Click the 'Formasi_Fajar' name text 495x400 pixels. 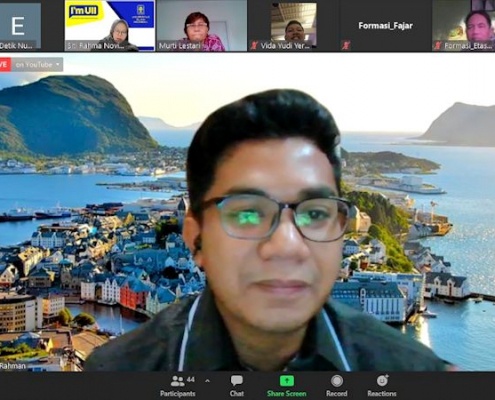386,26
